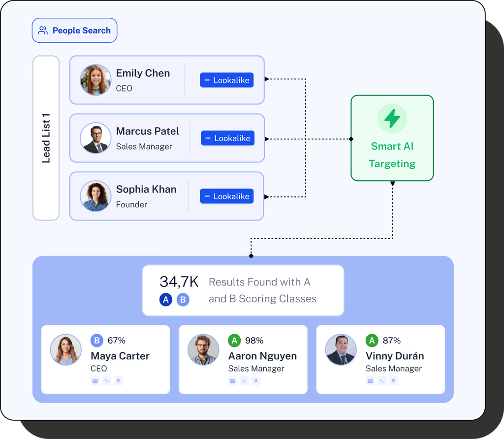Click the 98% match score
Image resolution: width=504 pixels, height=439 pixels.
pos(254,341)
